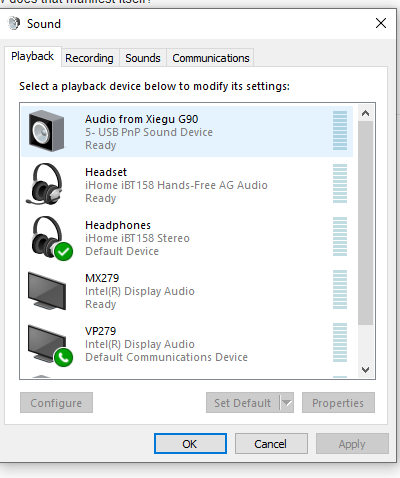This screenshot has height=478, width=400.
Task: Click 'iHome iBT158 Stereo' text
Action: coord(137,238)
